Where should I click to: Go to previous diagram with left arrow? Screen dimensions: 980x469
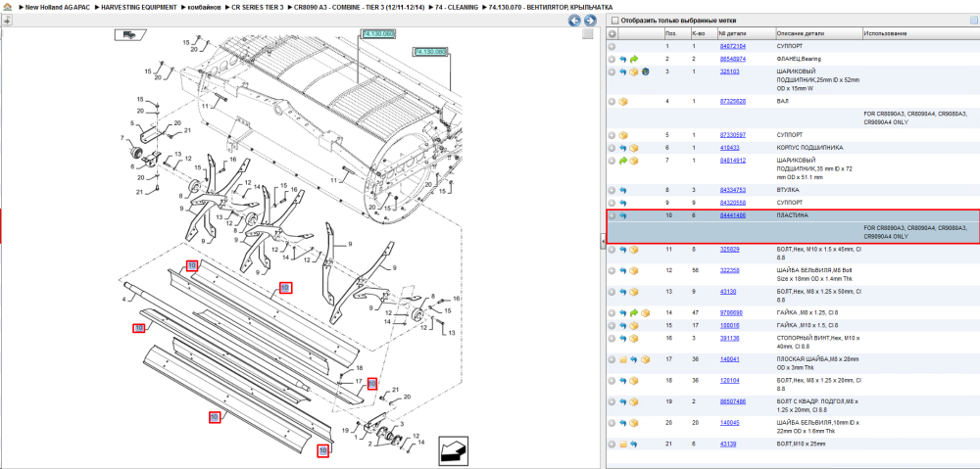[573, 21]
